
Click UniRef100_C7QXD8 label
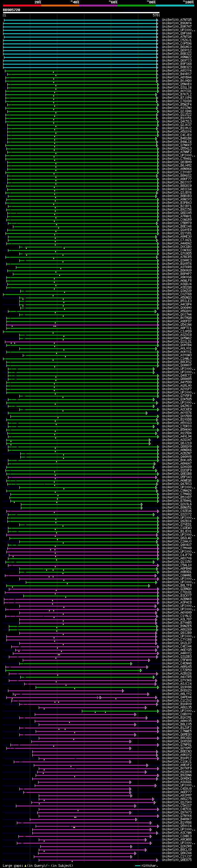click(x=177, y=101)
